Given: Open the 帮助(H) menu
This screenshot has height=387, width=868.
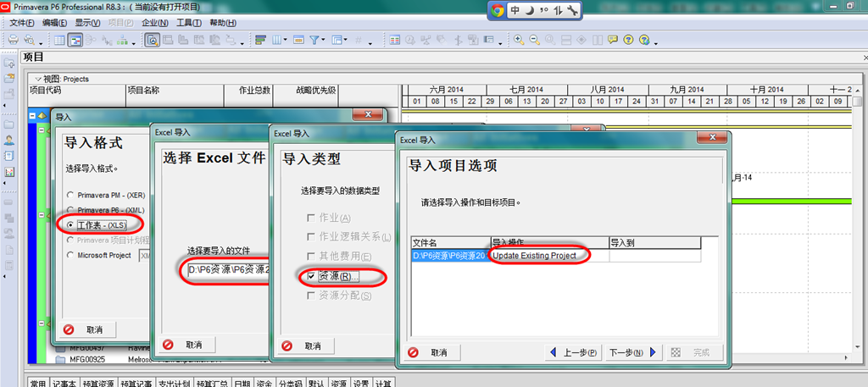Looking at the screenshot, I should point(223,23).
